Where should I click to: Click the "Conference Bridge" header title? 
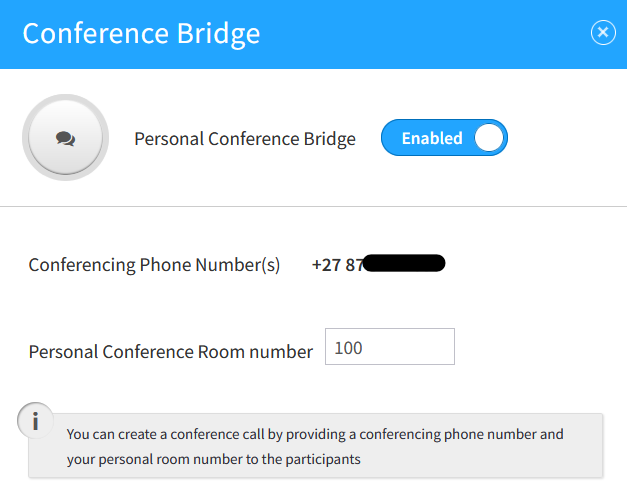pos(141,33)
